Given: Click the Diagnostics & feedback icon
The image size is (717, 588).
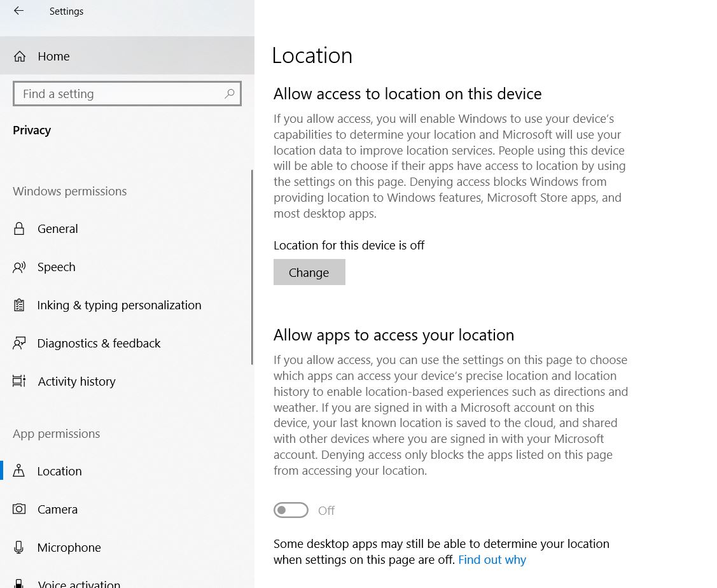Looking at the screenshot, I should 19,344.
